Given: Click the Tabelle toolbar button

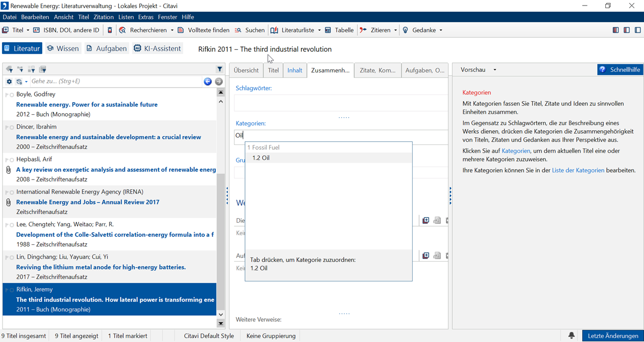Looking at the screenshot, I should tap(339, 30).
